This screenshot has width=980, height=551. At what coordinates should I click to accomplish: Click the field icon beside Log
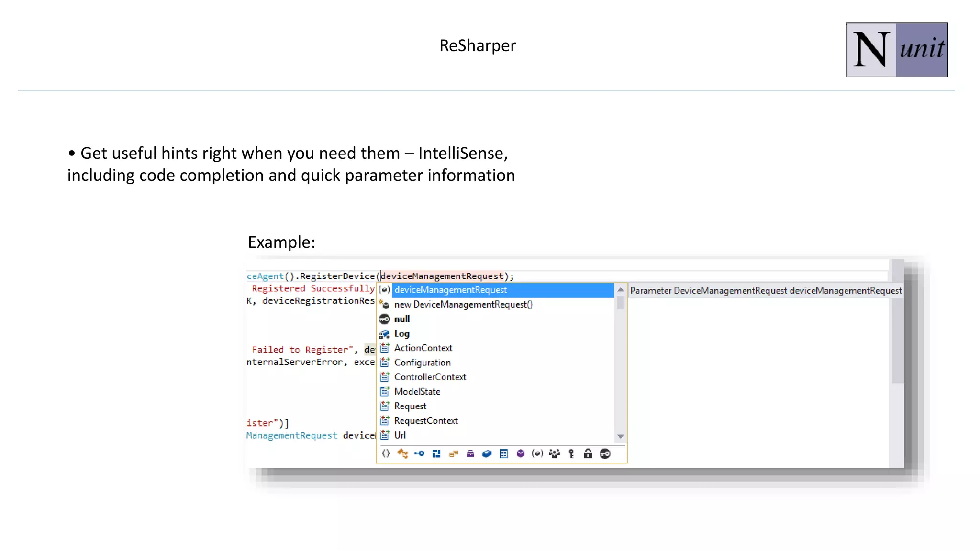(384, 334)
